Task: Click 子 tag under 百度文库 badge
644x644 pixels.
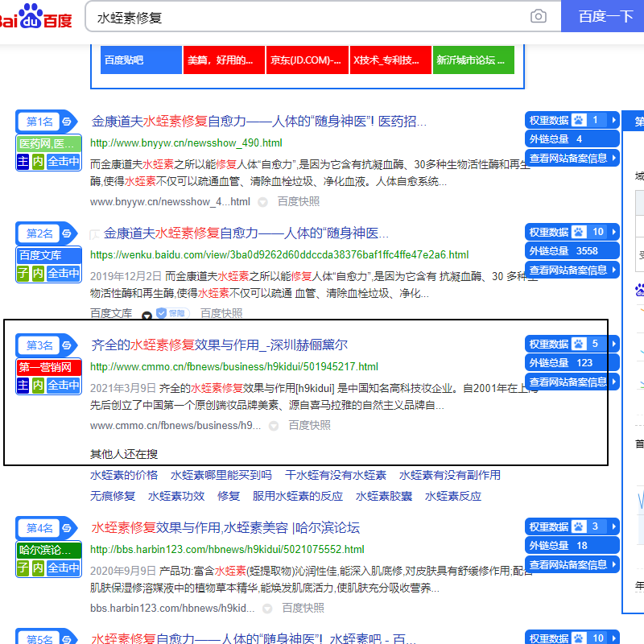Action: point(23,273)
